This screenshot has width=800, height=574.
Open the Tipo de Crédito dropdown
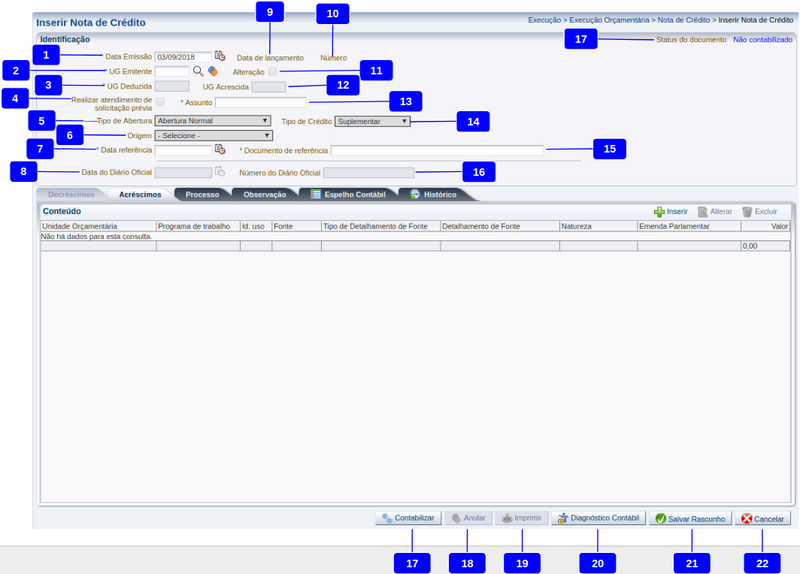pyautogui.click(x=372, y=121)
